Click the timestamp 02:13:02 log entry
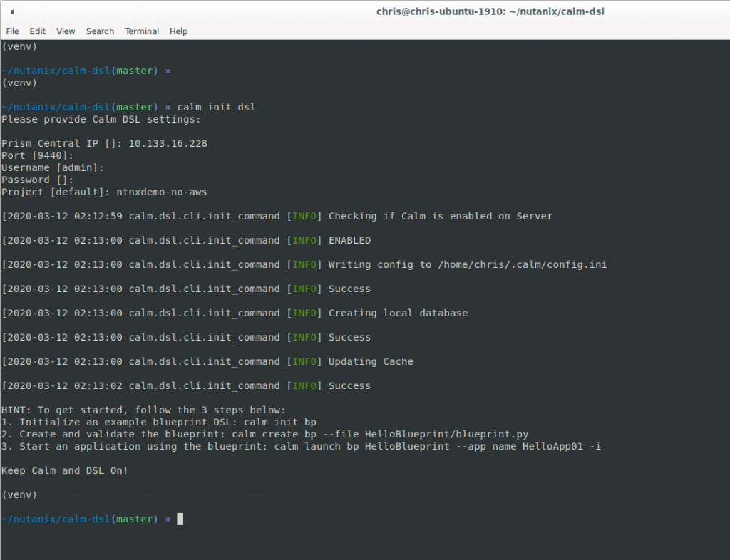Image resolution: width=730 pixels, height=560 pixels. [x=98, y=385]
